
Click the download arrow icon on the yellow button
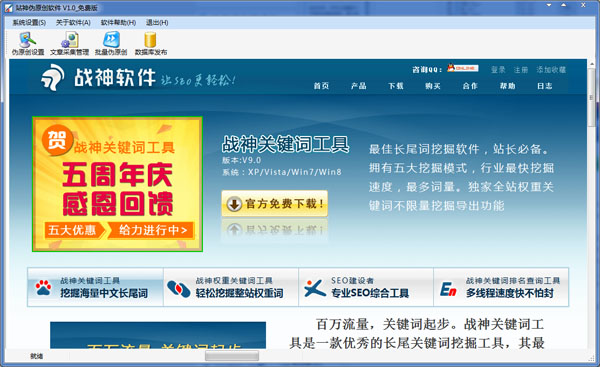pos(234,204)
